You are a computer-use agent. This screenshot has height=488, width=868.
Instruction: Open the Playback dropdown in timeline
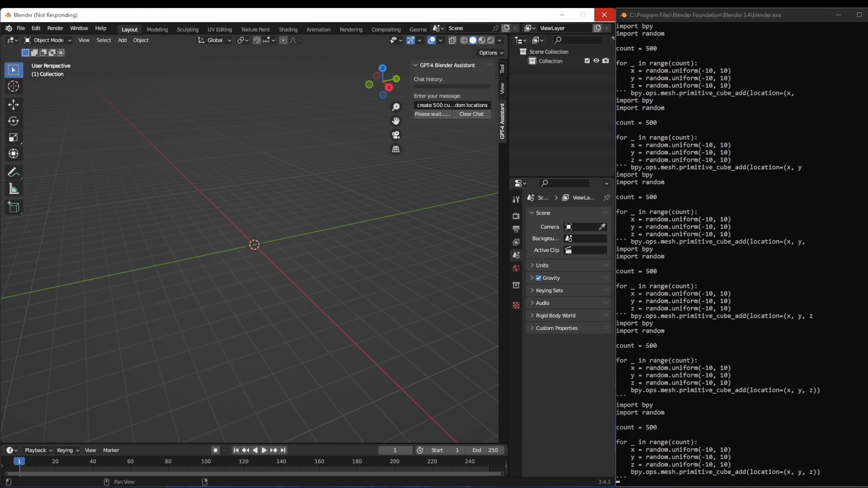click(38, 450)
